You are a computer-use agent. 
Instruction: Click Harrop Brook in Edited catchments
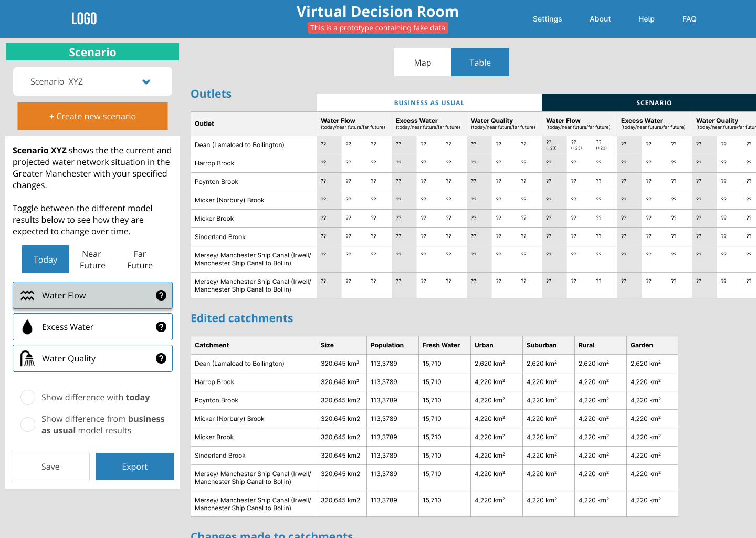point(214,382)
